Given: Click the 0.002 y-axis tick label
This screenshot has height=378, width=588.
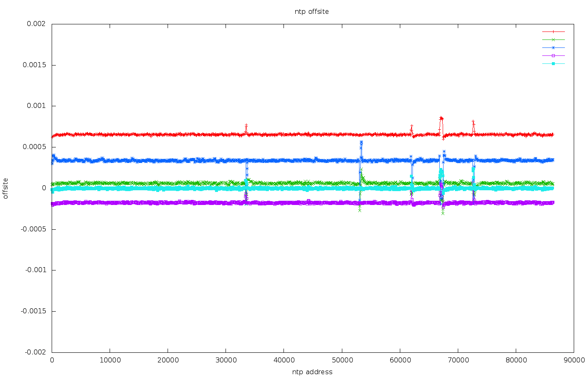Looking at the screenshot, I should (36, 24).
